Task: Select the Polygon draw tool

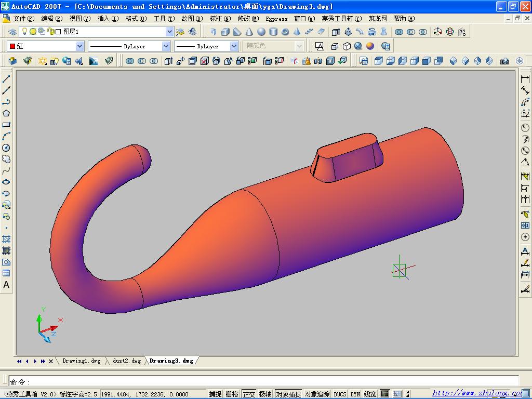Action: pos(6,113)
